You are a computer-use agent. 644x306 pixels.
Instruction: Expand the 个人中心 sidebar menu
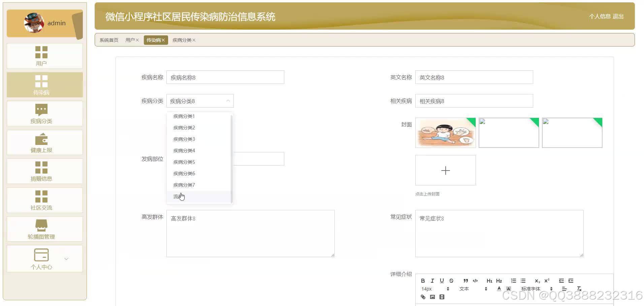(x=45, y=258)
